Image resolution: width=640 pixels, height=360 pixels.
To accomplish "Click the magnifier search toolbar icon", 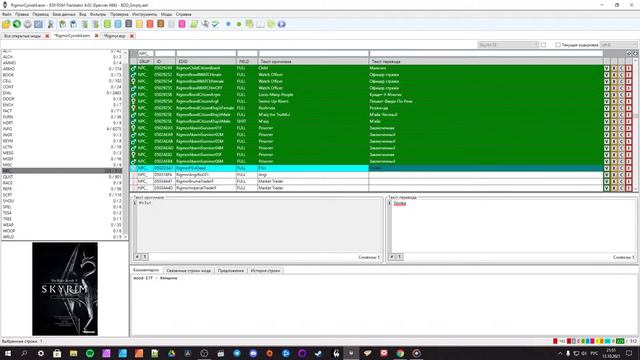I will [x=205, y=24].
